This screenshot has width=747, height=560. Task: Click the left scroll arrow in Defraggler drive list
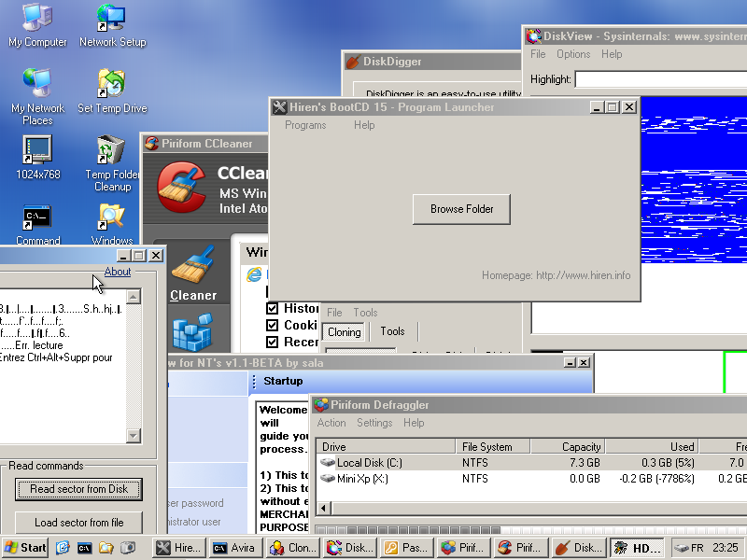pos(323,508)
